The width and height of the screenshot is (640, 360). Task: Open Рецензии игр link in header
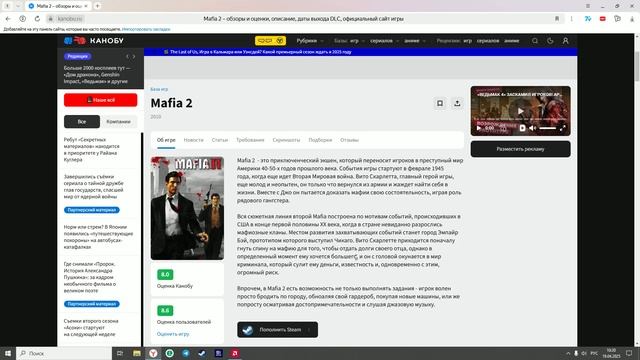coord(468,41)
